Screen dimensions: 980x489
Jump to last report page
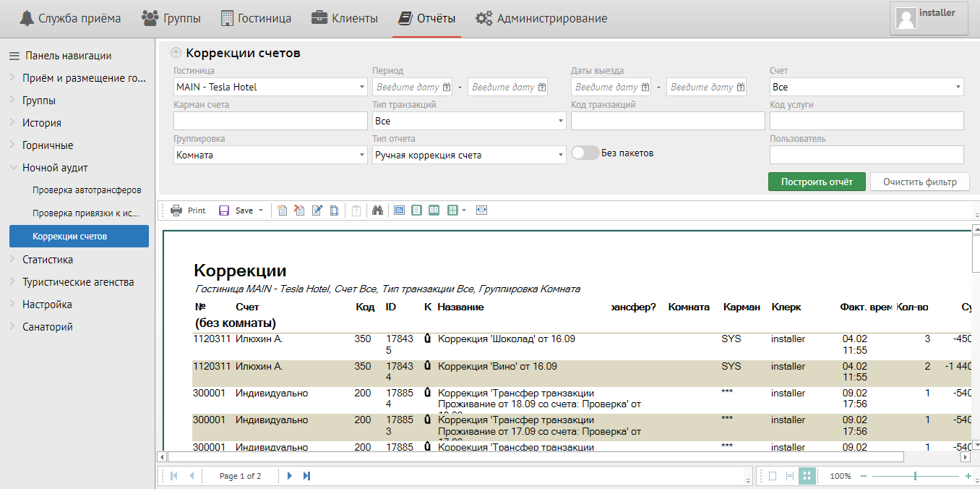(306, 476)
